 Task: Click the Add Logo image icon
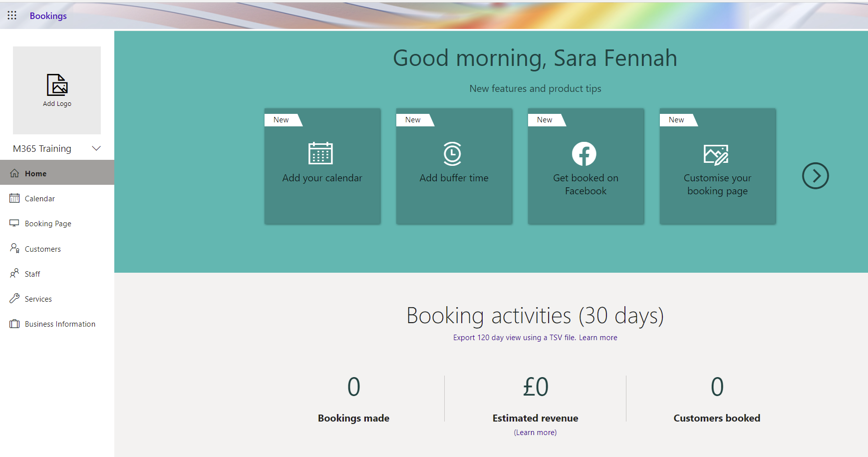57,85
